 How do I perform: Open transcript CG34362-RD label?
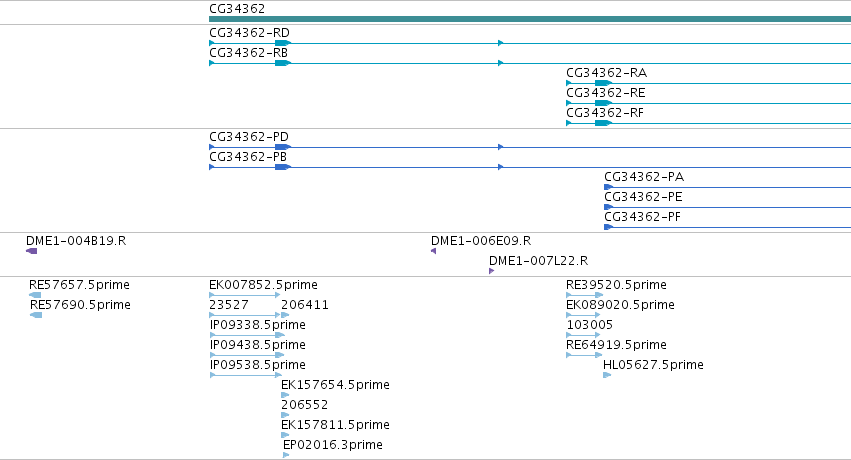pyautogui.click(x=249, y=33)
